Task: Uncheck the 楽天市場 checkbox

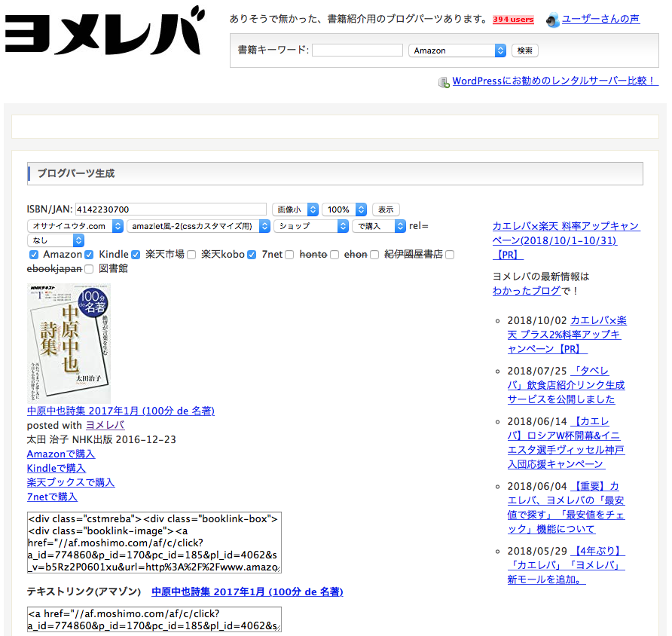Action: (x=136, y=255)
